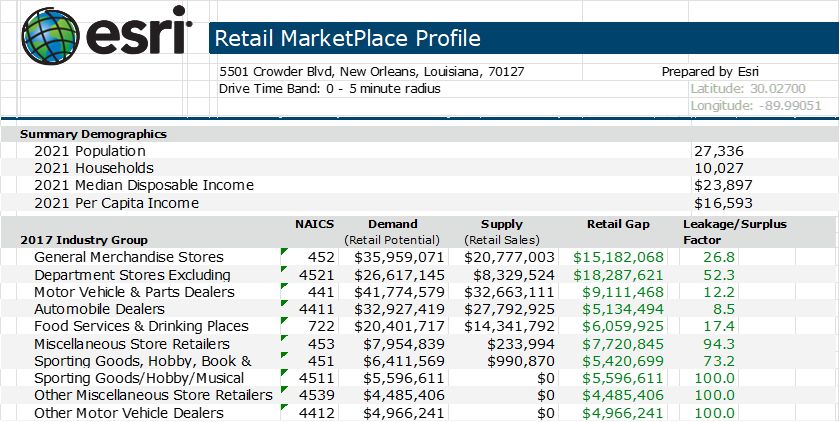
Task: Click the NAICS column header
Action: pos(314,224)
